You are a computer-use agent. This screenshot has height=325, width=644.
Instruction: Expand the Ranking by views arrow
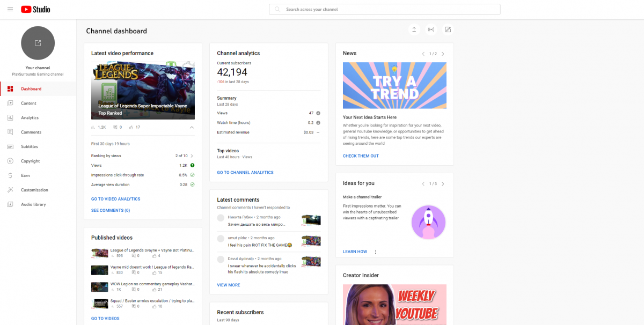(192, 156)
